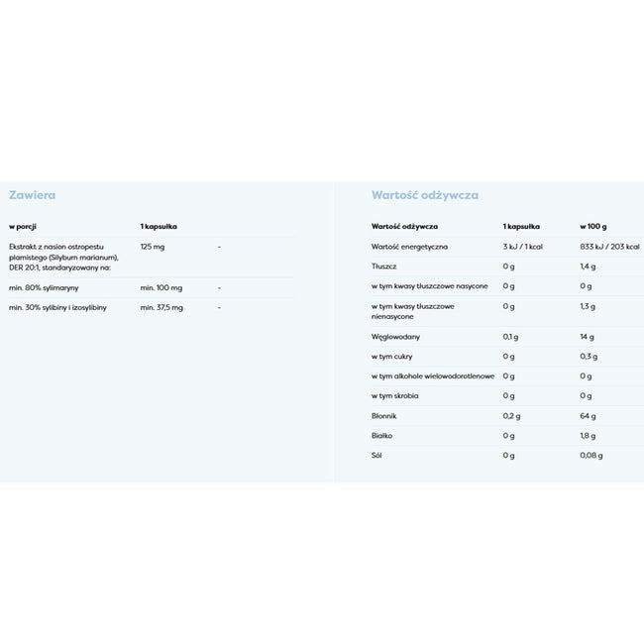Click min. 80% sylimaryny row label
The height and width of the screenshot is (644, 644).
(44, 288)
